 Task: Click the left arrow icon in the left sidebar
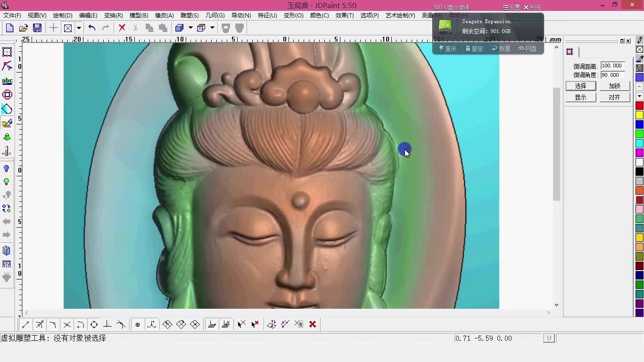click(7, 222)
